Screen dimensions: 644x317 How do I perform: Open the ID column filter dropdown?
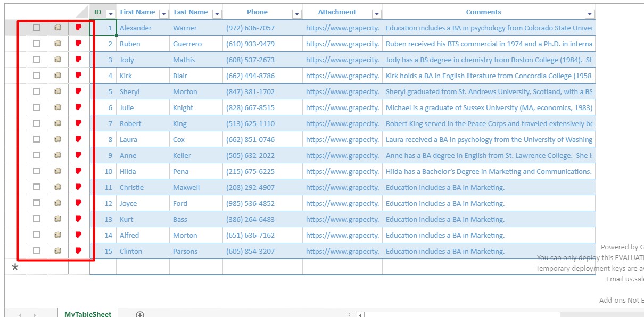[110, 12]
